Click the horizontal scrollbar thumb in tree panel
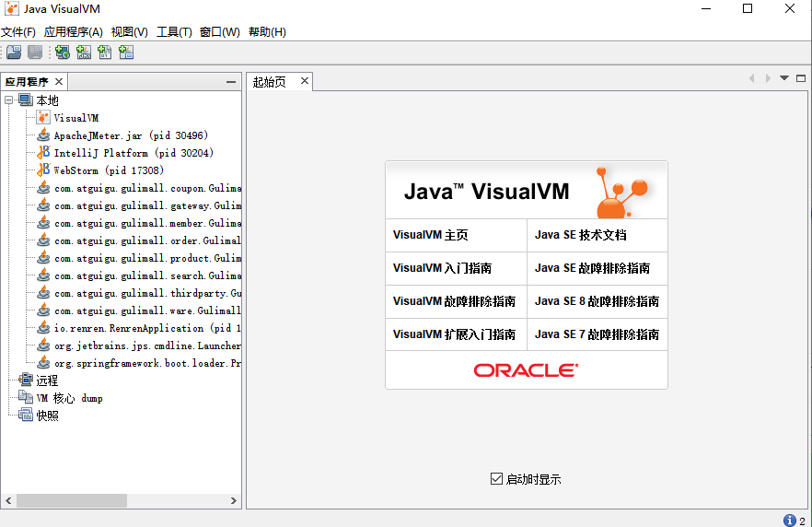 pos(72,500)
